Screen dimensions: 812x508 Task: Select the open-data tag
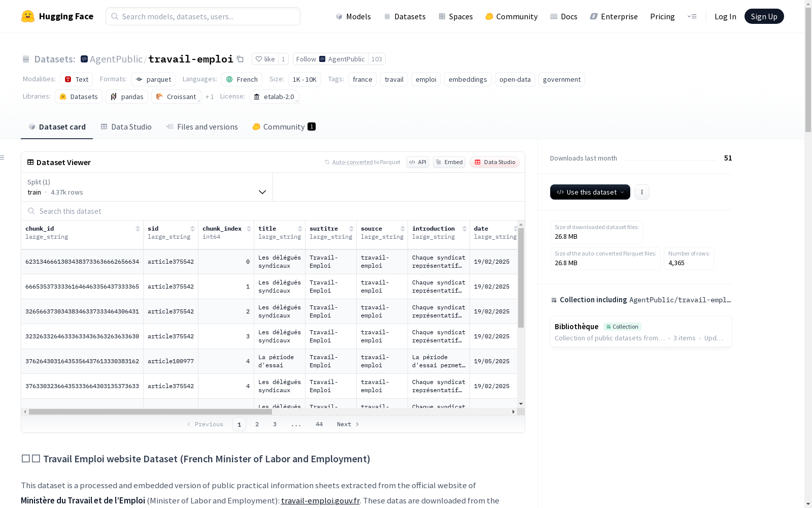(x=515, y=79)
